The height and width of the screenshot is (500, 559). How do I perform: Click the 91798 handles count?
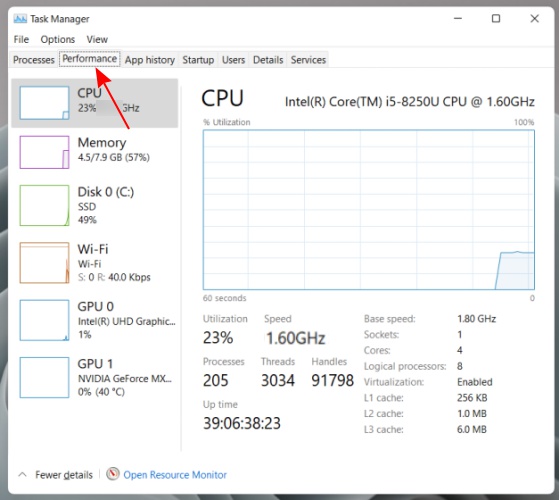point(332,380)
